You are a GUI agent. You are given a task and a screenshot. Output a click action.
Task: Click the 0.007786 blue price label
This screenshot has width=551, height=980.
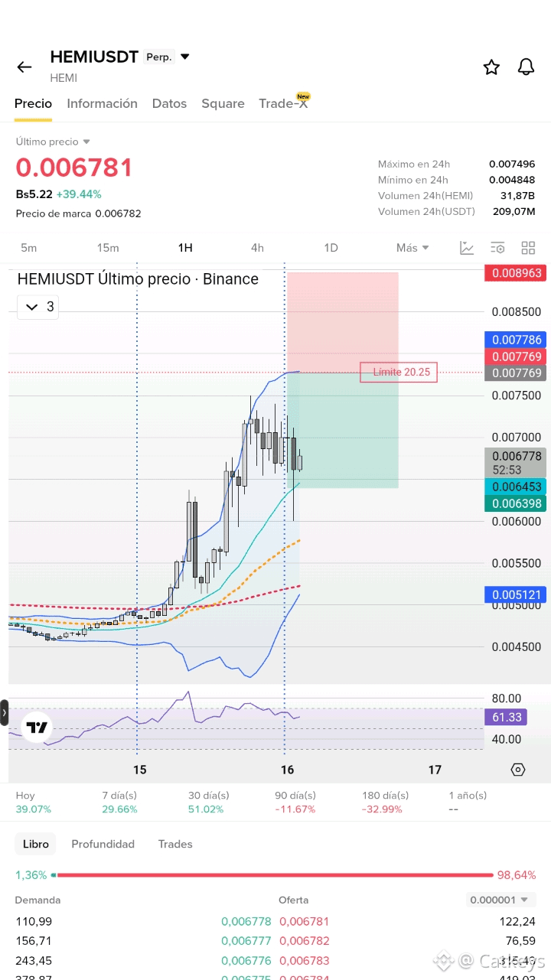click(x=515, y=340)
